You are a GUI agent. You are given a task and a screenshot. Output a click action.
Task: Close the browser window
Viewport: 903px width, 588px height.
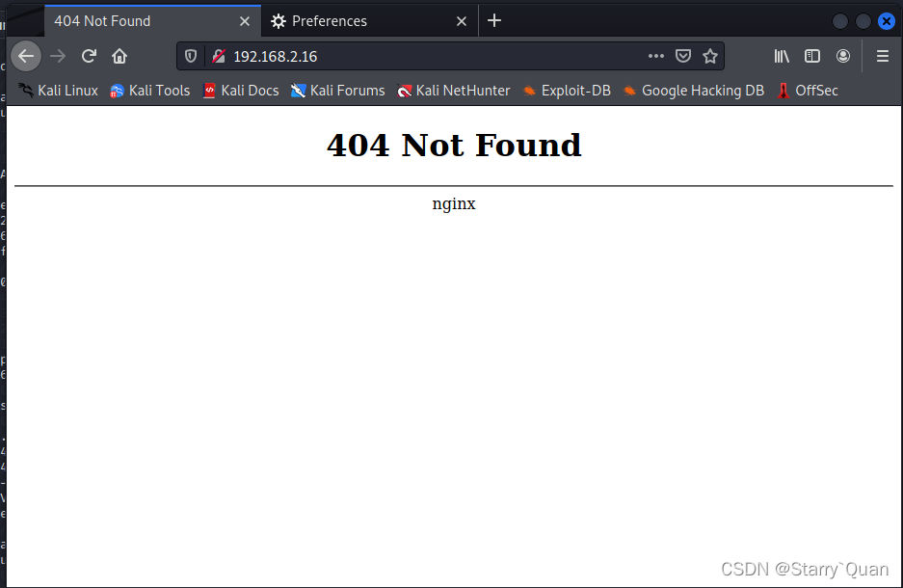click(x=887, y=21)
